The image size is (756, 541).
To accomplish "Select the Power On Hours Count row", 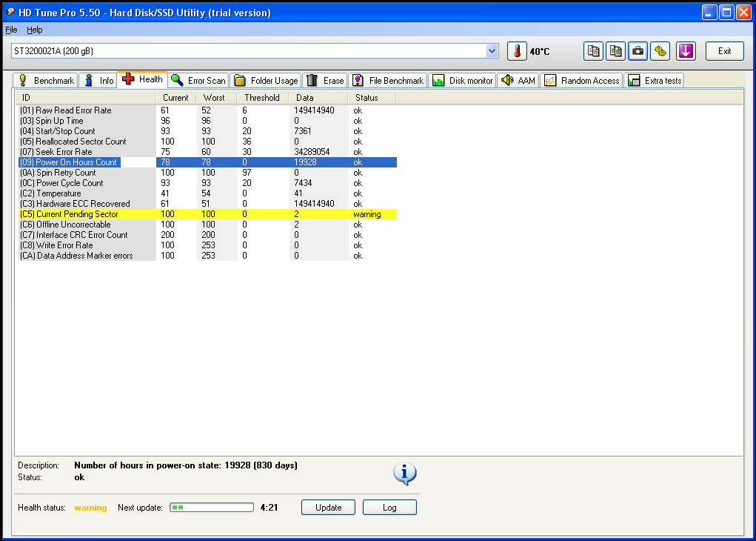I will pos(207,162).
